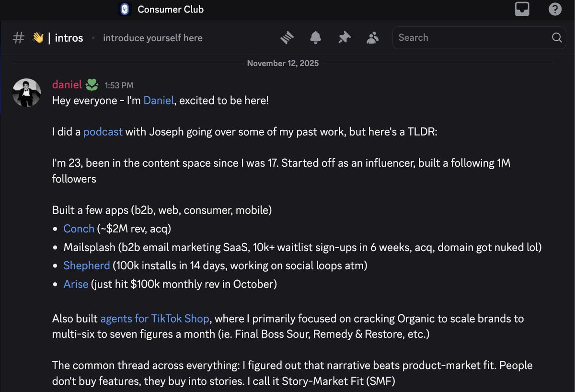Click the Mailsplash bullet text
575x392 pixels.
tap(303, 247)
